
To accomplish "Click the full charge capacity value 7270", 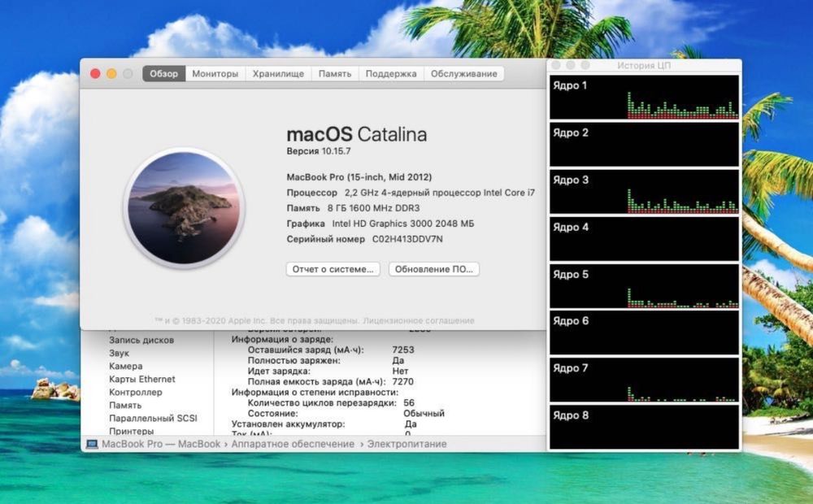I will 403,381.
